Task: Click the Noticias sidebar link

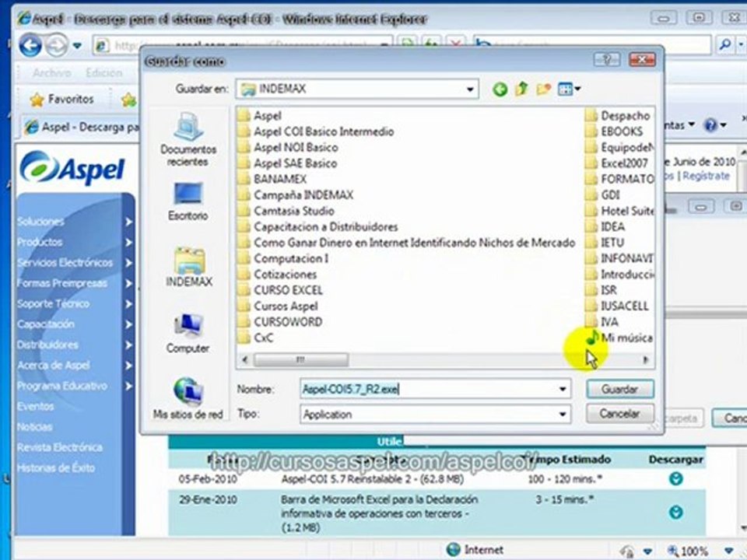Action: point(35,427)
